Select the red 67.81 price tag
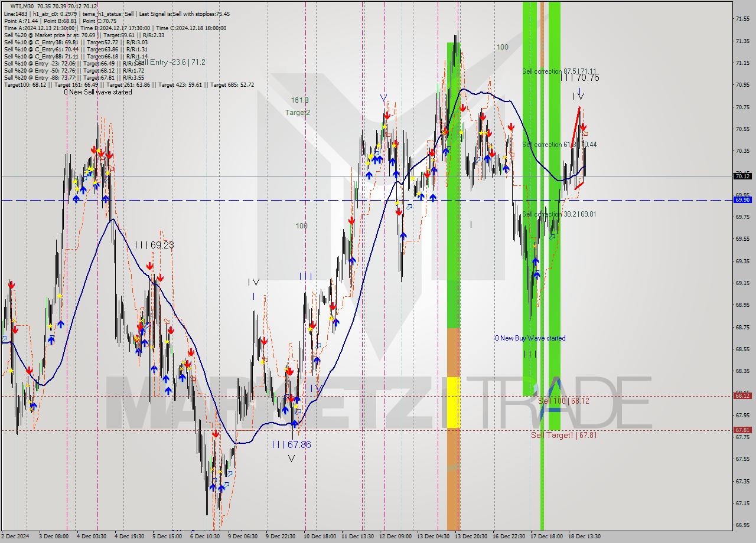 742,430
